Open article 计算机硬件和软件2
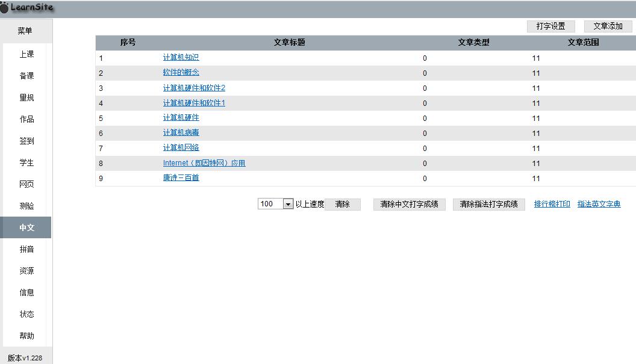636x364 pixels. tap(194, 88)
